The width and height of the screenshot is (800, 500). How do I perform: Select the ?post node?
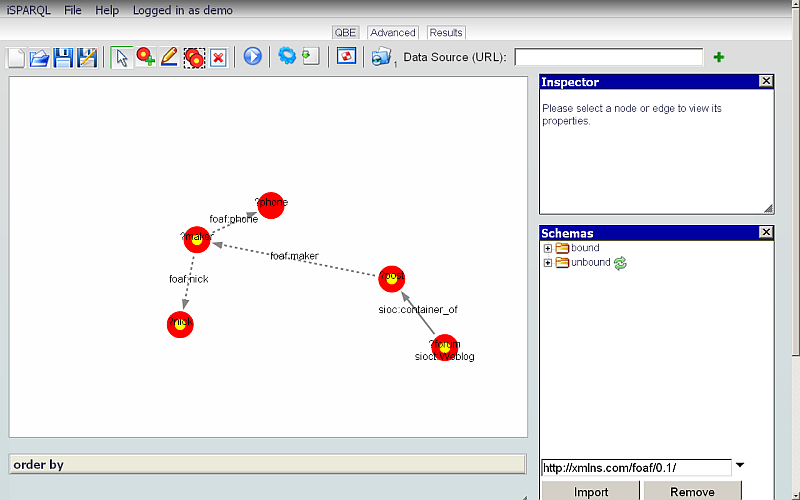click(x=391, y=279)
